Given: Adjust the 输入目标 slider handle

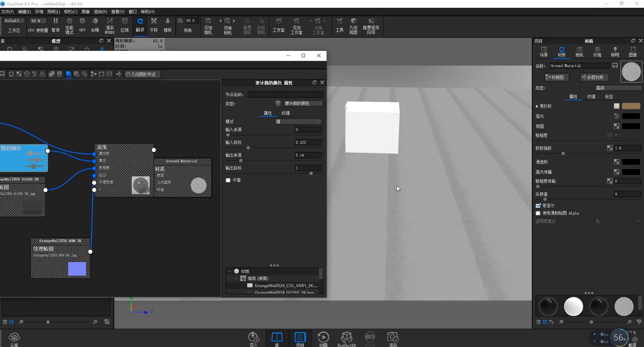Looking at the screenshot, I should click(248, 148).
